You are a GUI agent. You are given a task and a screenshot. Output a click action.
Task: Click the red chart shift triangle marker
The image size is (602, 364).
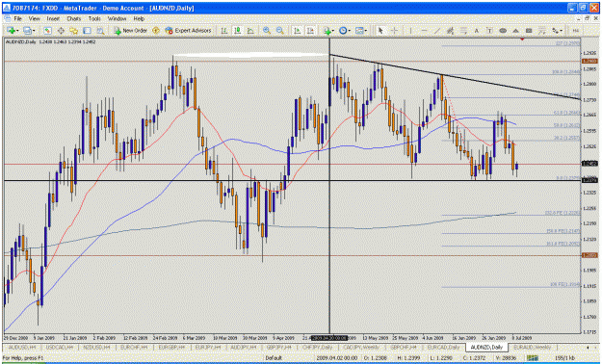pyautogui.click(x=522, y=39)
